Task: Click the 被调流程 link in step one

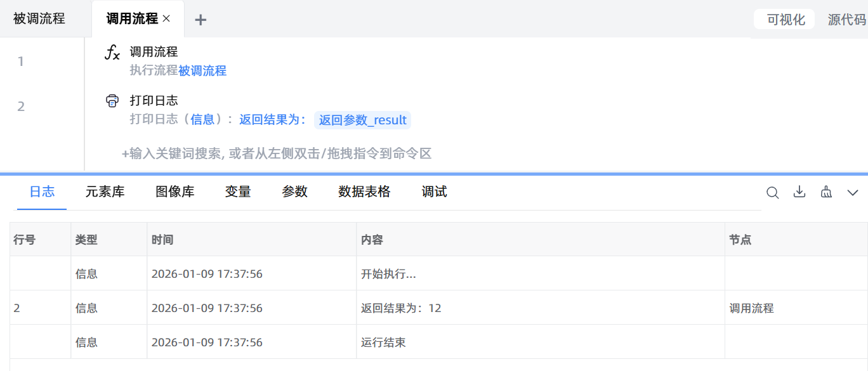Action: click(202, 71)
